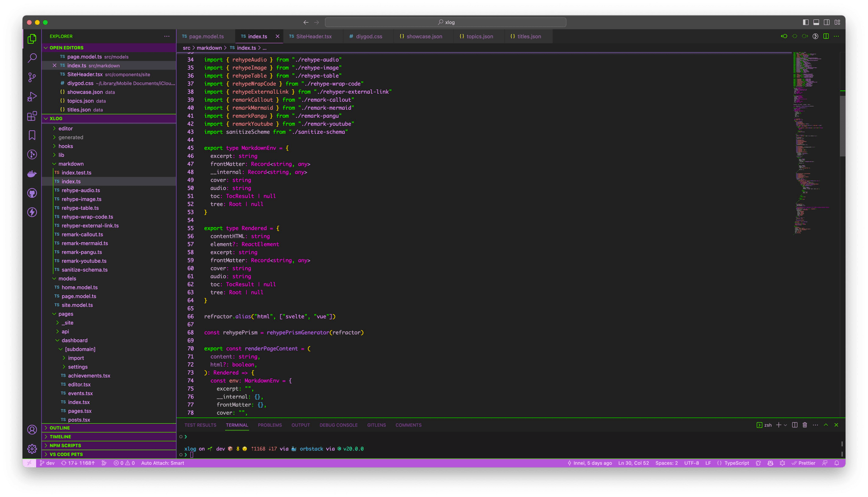
Task: Click the dev branch in status bar
Action: point(47,463)
